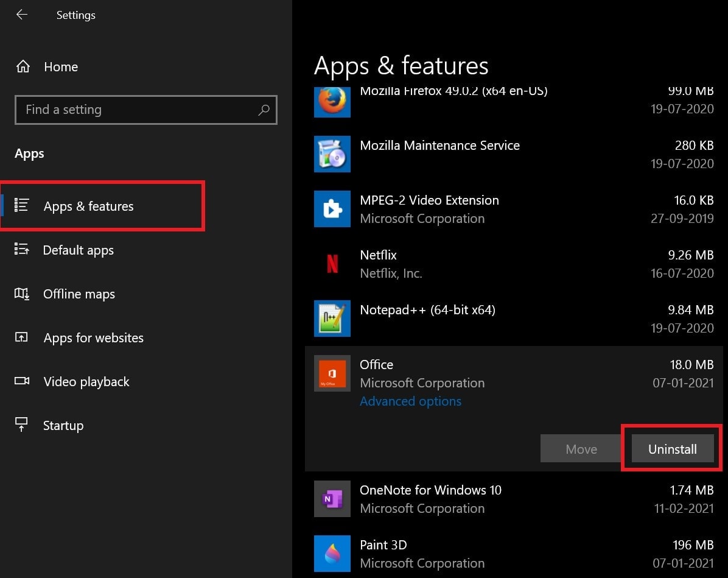
Task: Select OneNote for Windows 10 name
Action: click(x=430, y=490)
